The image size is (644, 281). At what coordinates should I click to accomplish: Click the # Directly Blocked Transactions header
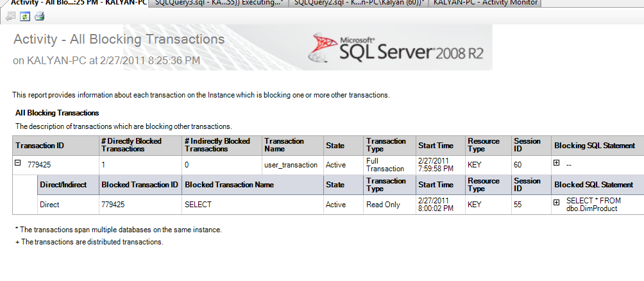coord(131,145)
